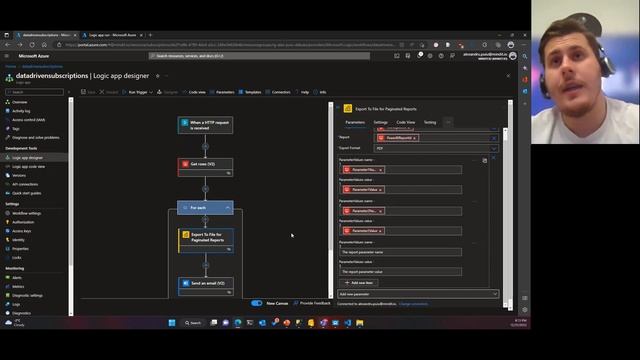Click the left menu Search field
Image resolution: width=640 pixels, height=360 pixels.
coord(34,92)
